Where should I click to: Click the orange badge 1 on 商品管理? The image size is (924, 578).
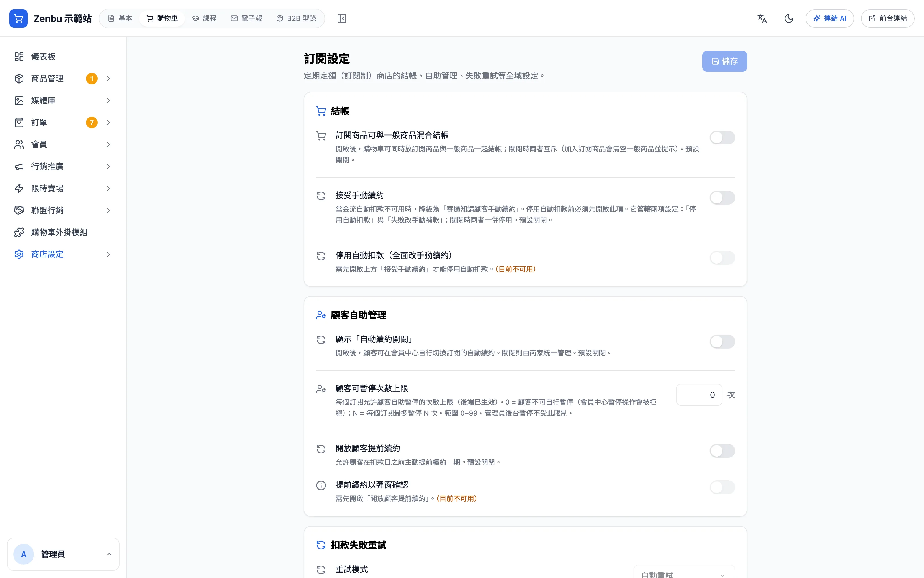(x=92, y=78)
